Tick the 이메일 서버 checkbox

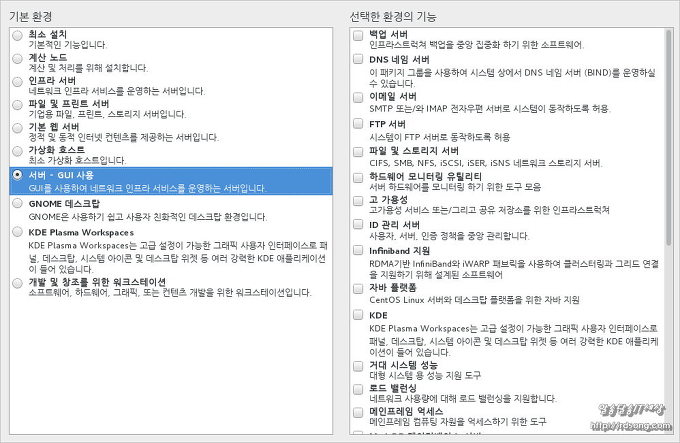click(x=358, y=97)
